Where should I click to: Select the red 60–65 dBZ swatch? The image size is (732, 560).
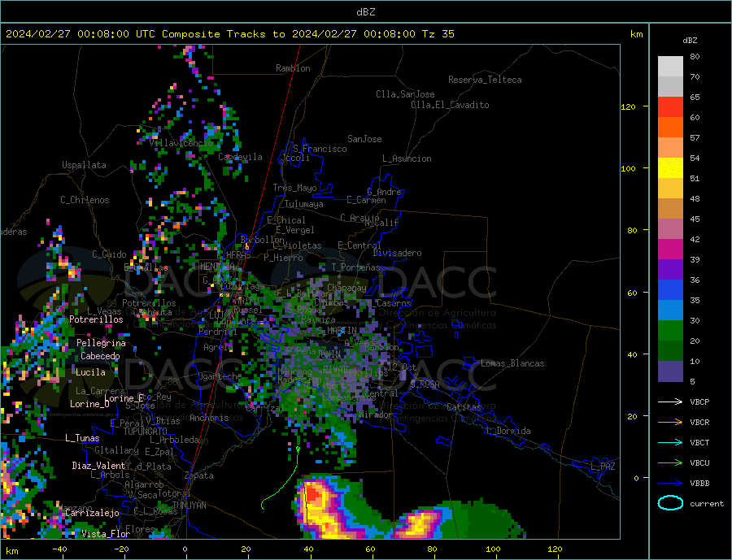[x=670, y=106]
